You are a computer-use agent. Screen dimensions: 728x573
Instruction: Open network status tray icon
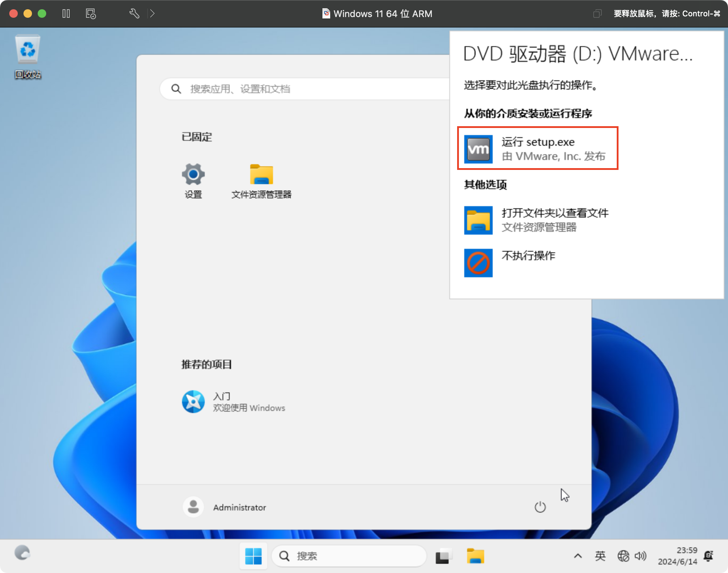tap(623, 556)
